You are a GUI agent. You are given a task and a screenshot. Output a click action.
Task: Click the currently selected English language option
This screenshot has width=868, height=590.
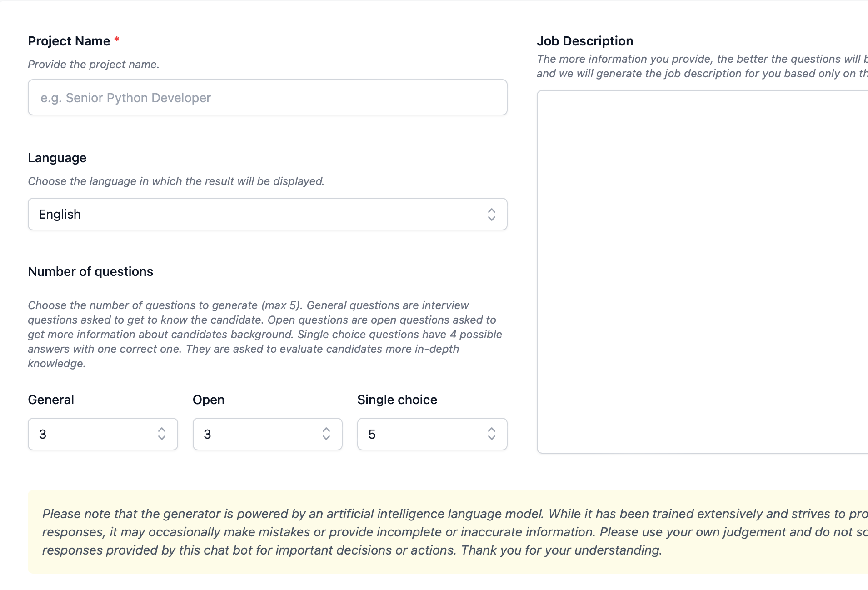tap(59, 214)
